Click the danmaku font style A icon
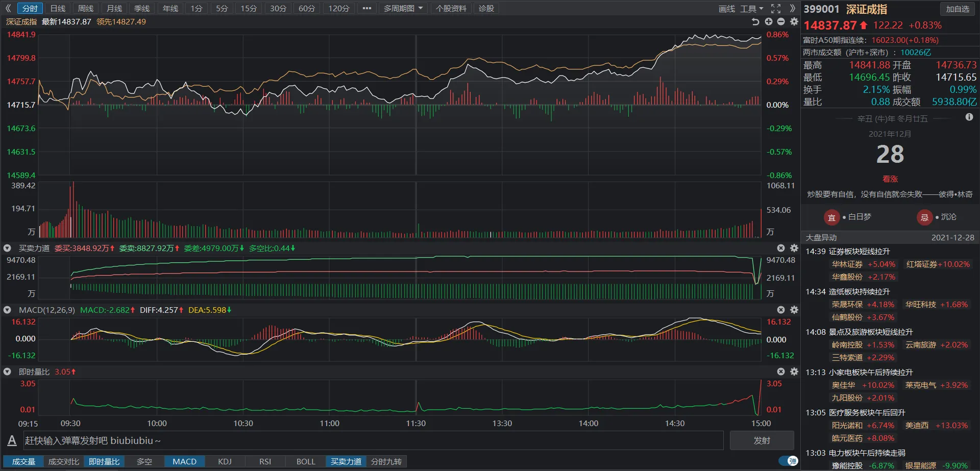The image size is (980, 471). point(12,440)
